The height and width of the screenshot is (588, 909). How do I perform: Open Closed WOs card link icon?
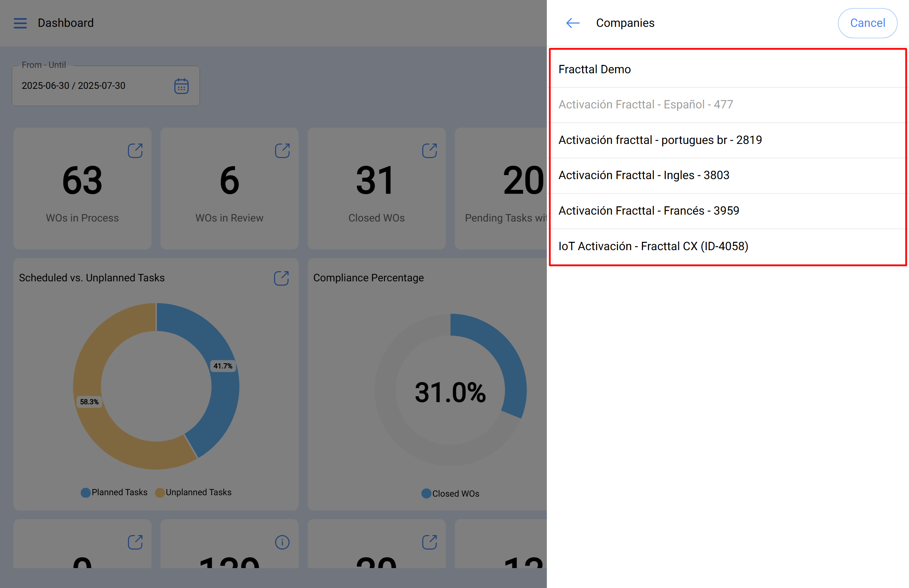pos(429,151)
